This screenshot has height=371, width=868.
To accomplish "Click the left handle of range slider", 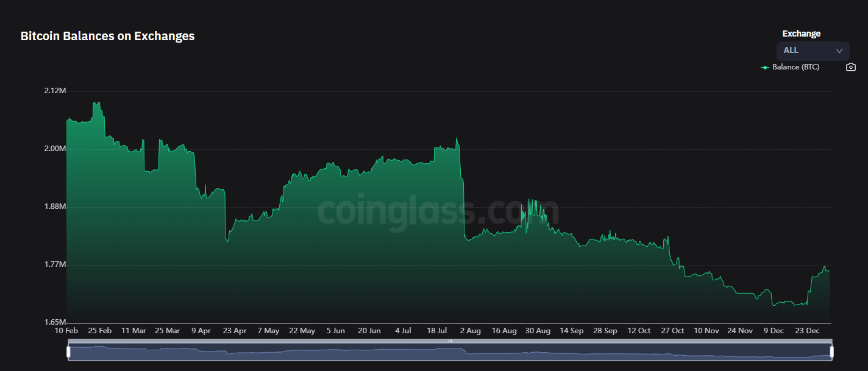I will coord(68,352).
